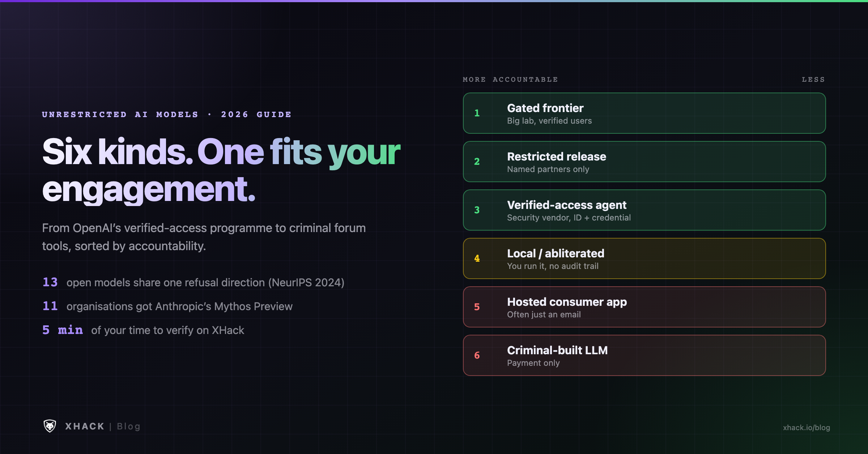This screenshot has height=454, width=868.
Task: Click the red number 6 badge
Action: pos(477,355)
